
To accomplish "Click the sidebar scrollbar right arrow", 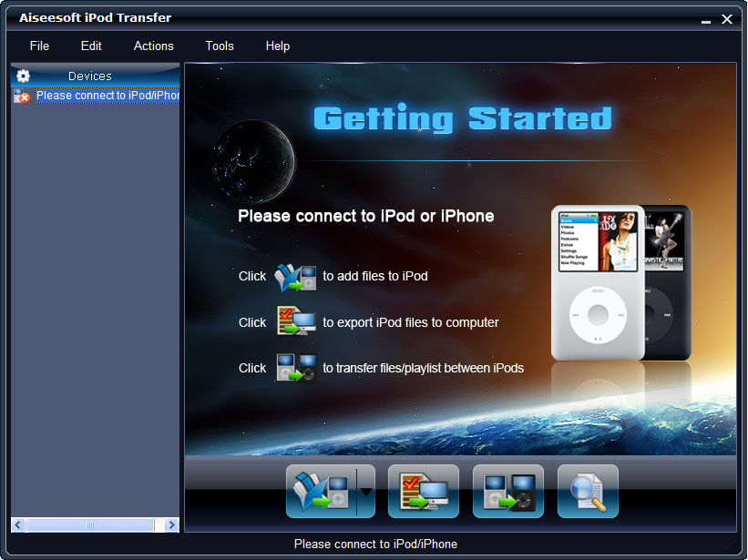I will [171, 525].
